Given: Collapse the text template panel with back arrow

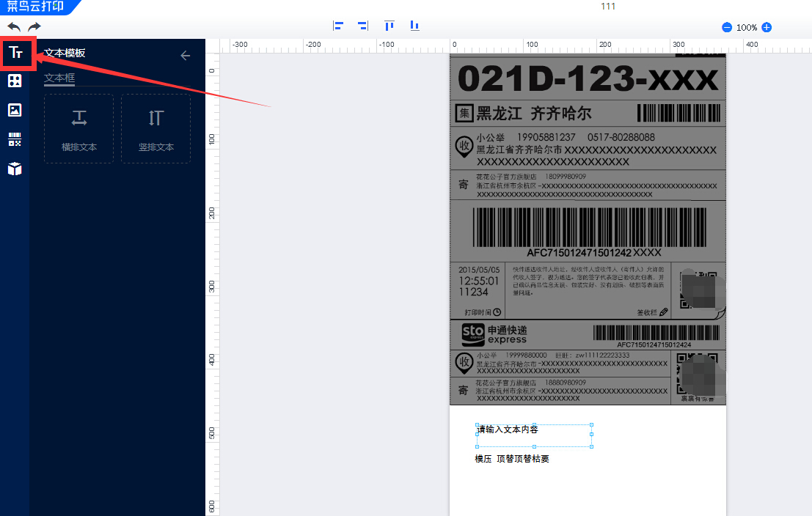Looking at the screenshot, I should (186, 56).
